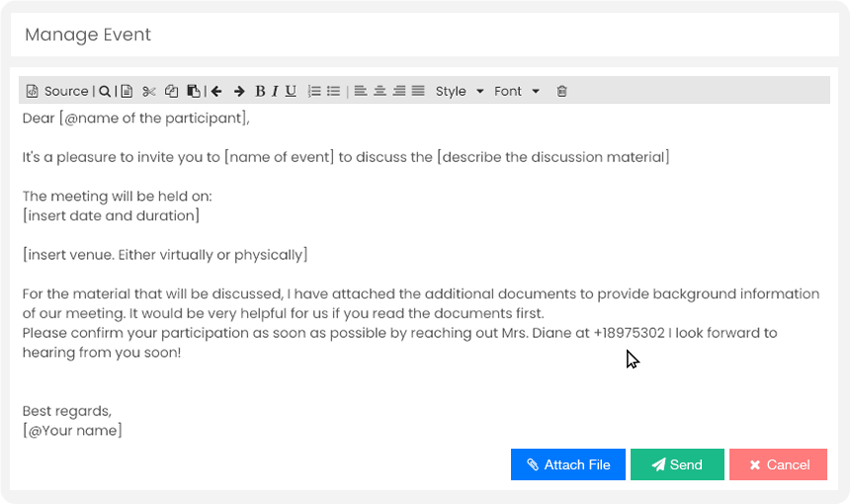This screenshot has height=504, width=850.
Task: Click on "[insert date and duration]" line
Action: pos(111,215)
